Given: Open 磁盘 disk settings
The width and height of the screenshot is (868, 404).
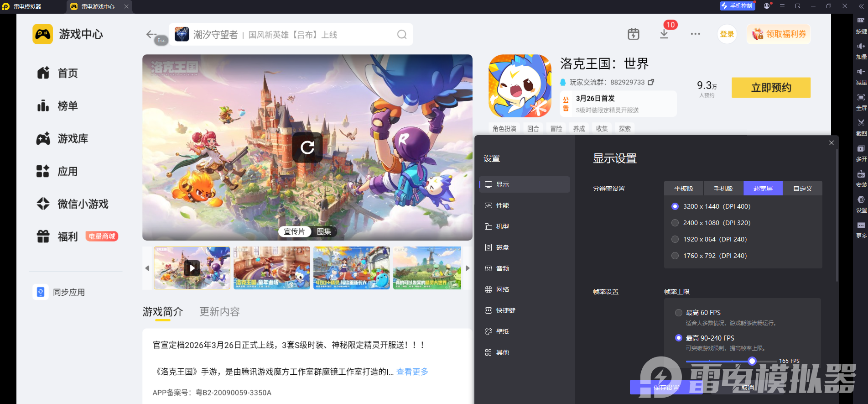Looking at the screenshot, I should click(525, 247).
